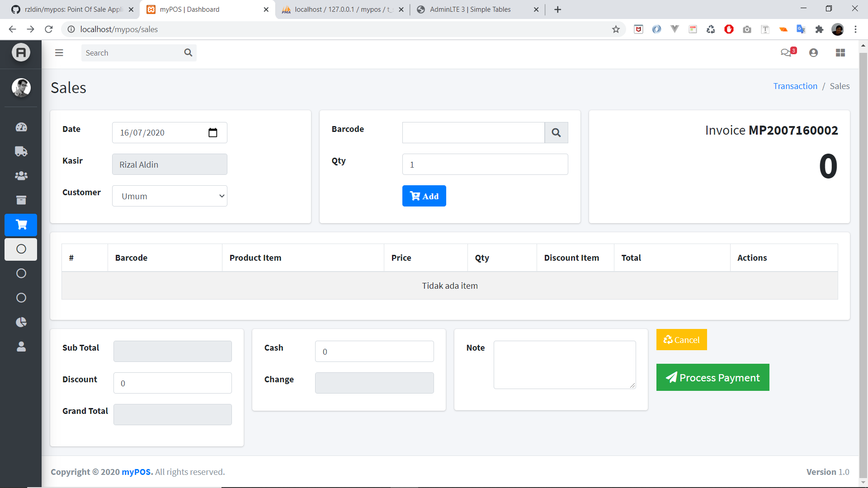Click the products archive box sidebar icon
The image size is (868, 488).
[x=21, y=200]
